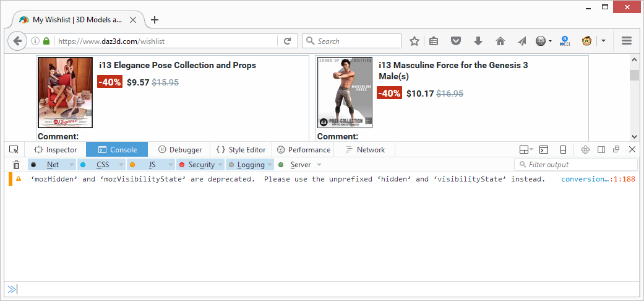Open i13 Elegance Pose Collection product link
The image size is (644, 301).
[178, 66]
